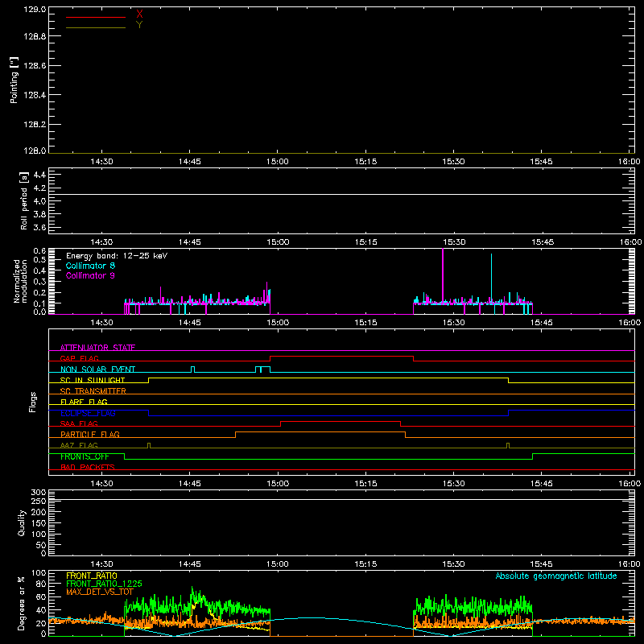The height and width of the screenshot is (644, 644).
Task: Click the 15:30 label under modulation plot
Action: [453, 323]
